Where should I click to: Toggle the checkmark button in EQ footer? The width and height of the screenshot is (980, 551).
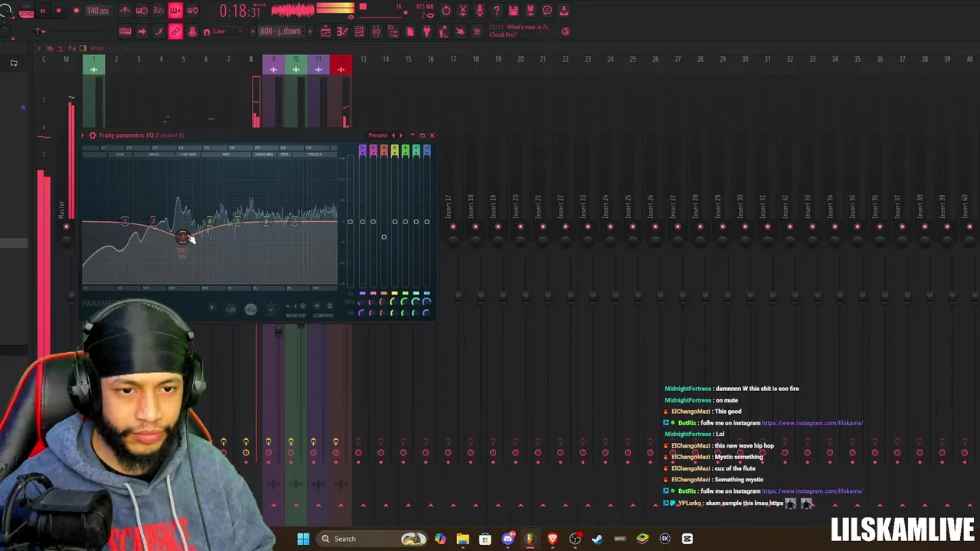point(270,309)
